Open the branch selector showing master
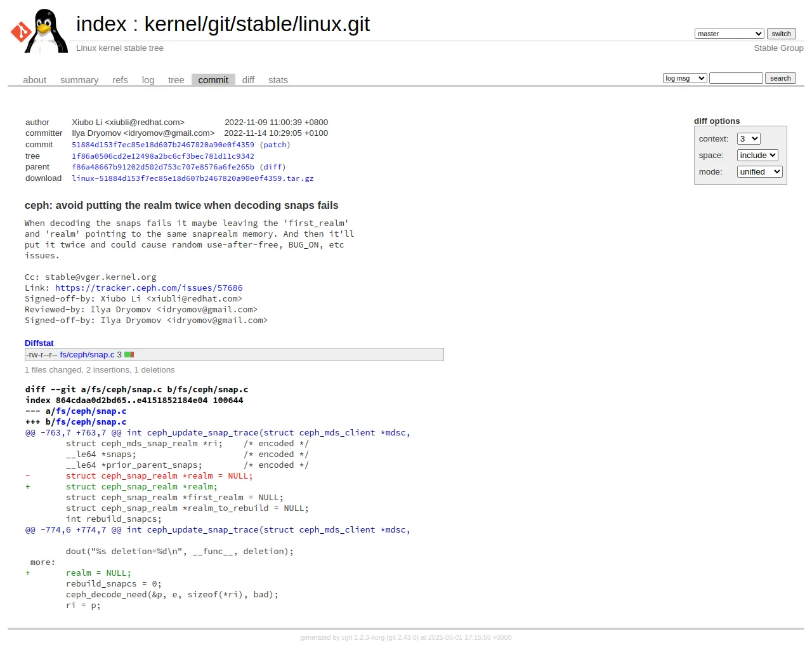Viewport: 812px width, 650px height. 729,34
